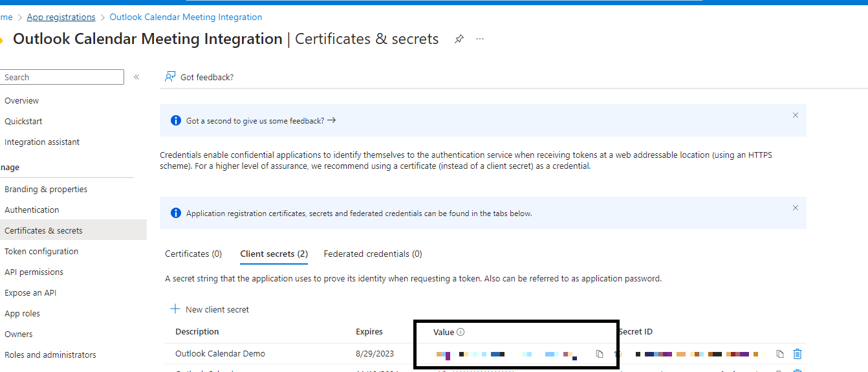Click the Expires column header

coord(369,331)
